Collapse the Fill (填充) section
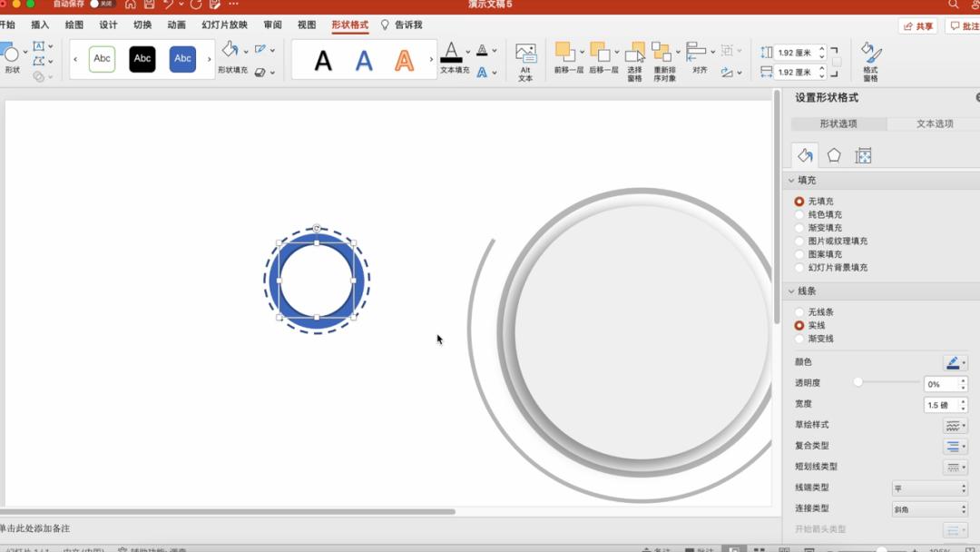 click(791, 181)
